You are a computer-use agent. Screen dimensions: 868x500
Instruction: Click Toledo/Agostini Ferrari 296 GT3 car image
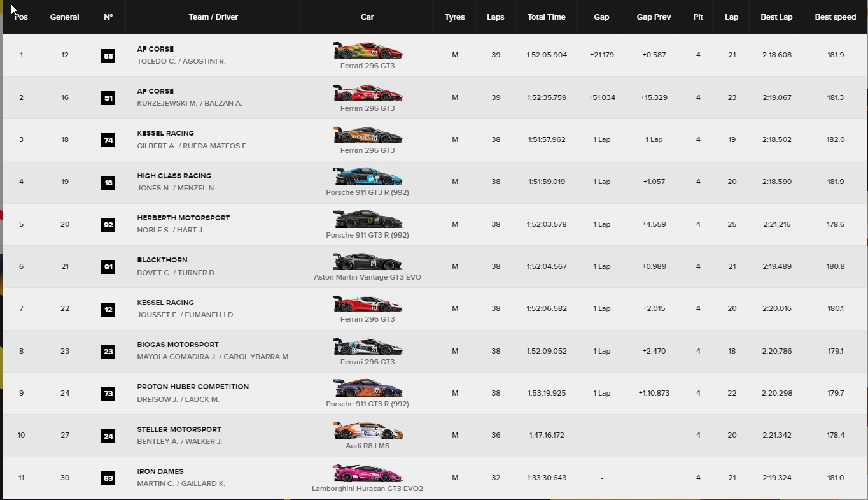pos(367,50)
